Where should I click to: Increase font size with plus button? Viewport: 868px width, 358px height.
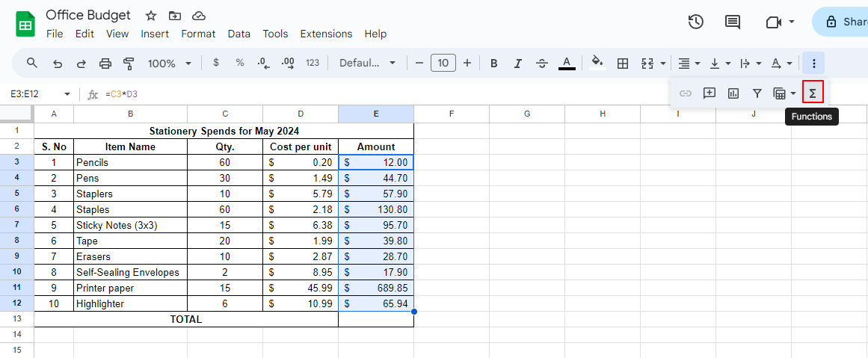[x=467, y=63]
